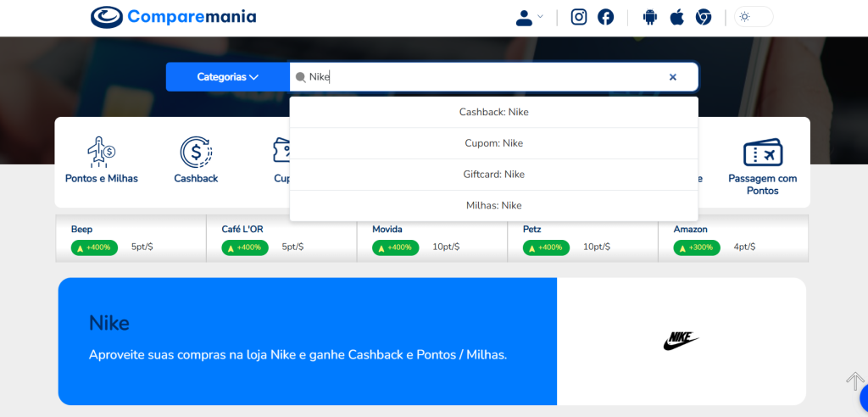Viewport: 868px width, 417px height.
Task: Open the Categorias dropdown
Action: coord(227,77)
